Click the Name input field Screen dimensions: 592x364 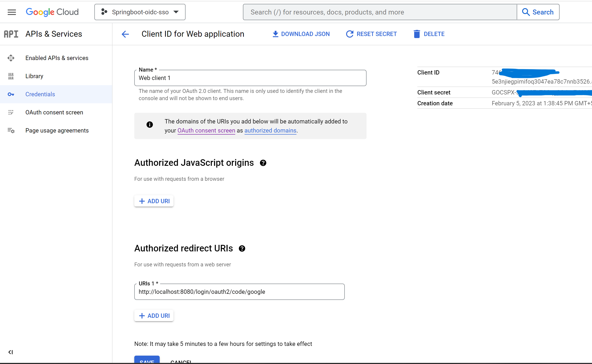coord(250,77)
